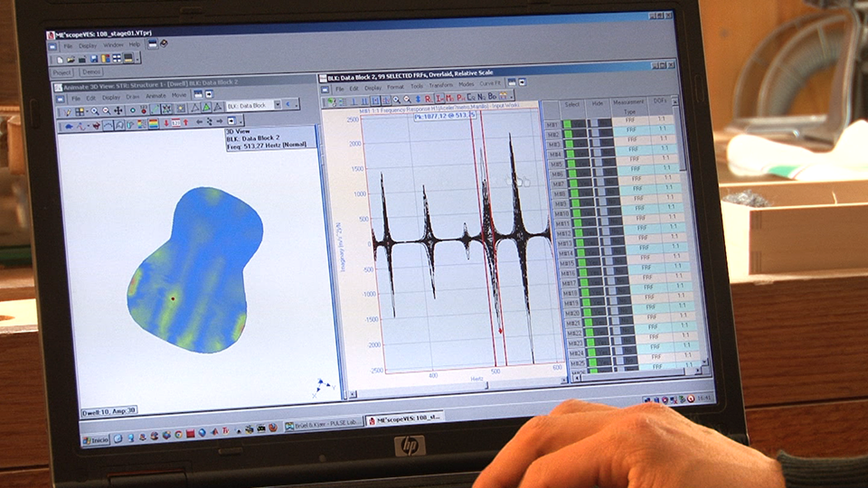Toggle Select for row M#10
Viewport: 868px width, 488px height.
585,213
